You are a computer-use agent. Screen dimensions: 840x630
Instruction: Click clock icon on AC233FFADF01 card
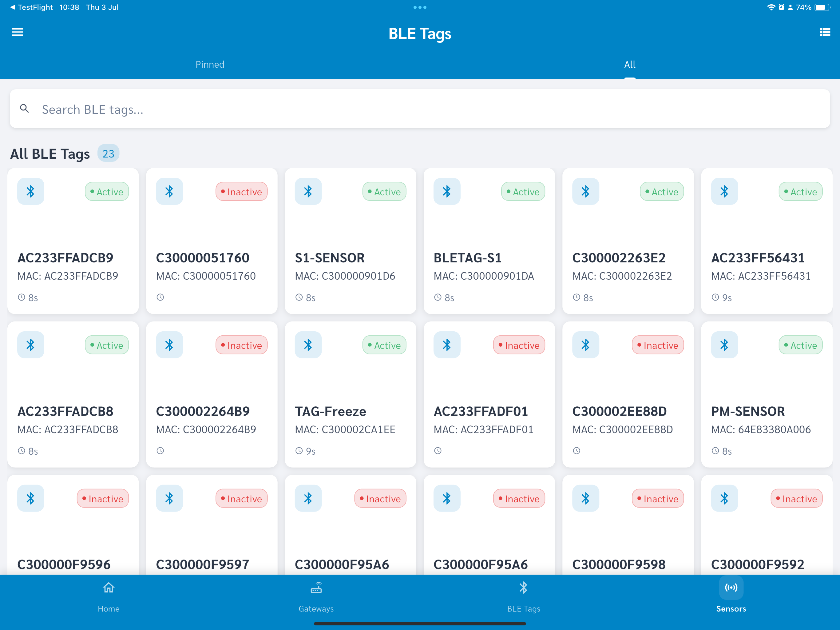pyautogui.click(x=438, y=451)
